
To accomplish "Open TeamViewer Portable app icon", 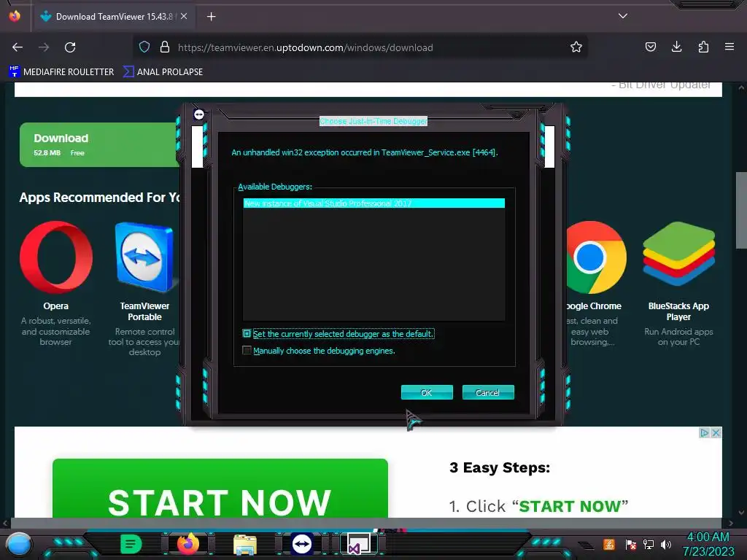I will [x=144, y=257].
